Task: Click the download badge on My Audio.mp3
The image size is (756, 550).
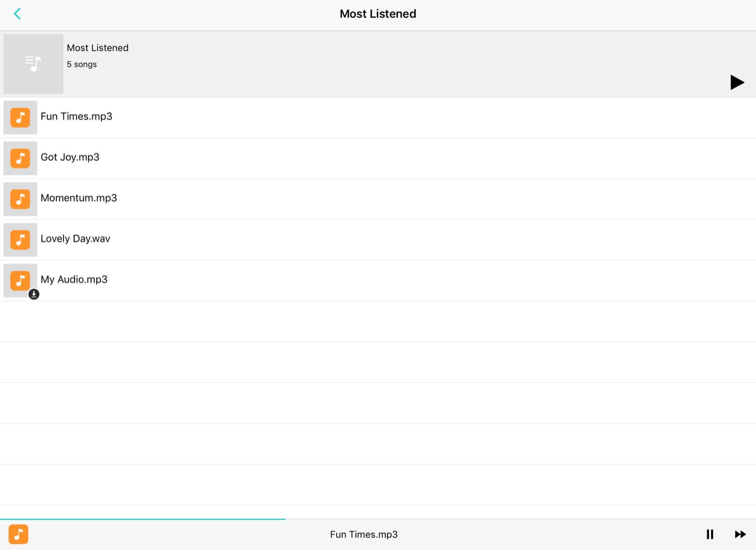Action: pyautogui.click(x=34, y=294)
